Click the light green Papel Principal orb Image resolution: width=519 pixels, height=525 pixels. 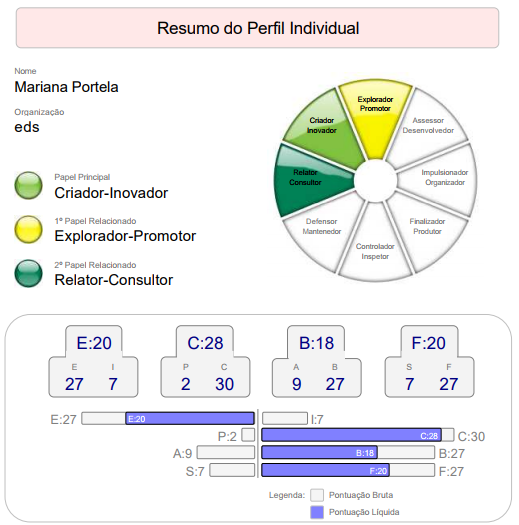(x=28, y=185)
